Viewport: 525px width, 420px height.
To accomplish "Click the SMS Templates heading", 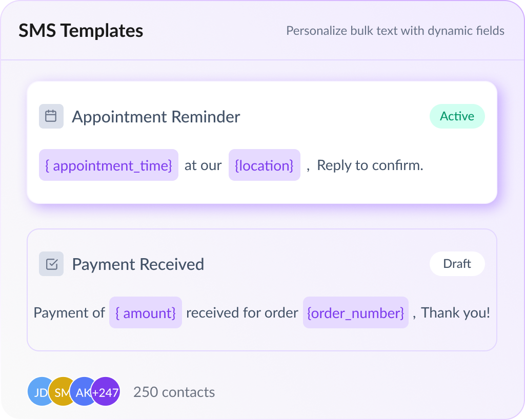I will (81, 31).
